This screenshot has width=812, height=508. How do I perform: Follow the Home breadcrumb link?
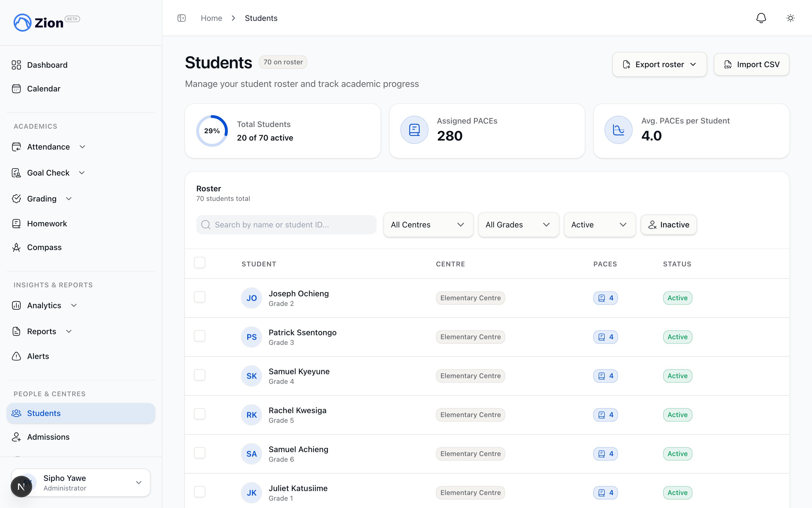pos(211,18)
